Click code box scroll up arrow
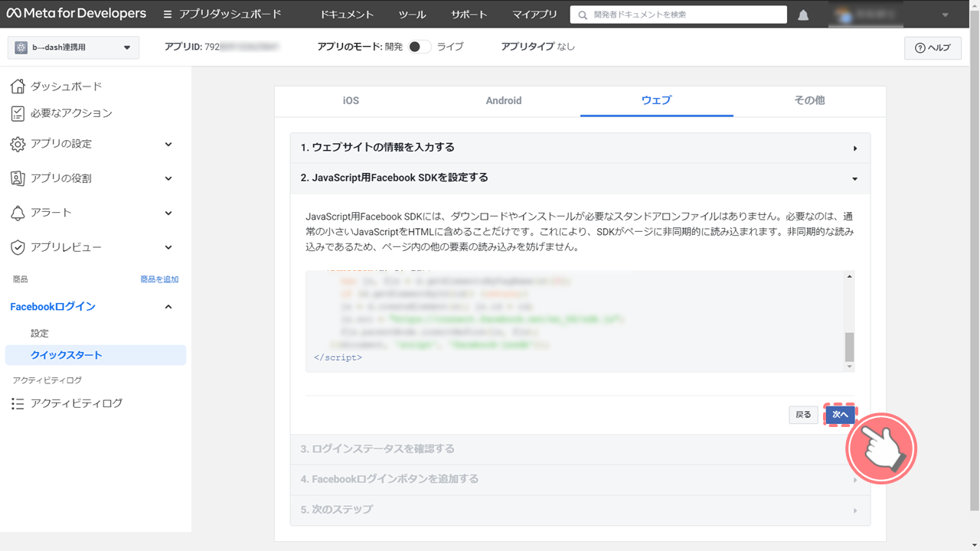The width and height of the screenshot is (980, 551). coord(849,277)
